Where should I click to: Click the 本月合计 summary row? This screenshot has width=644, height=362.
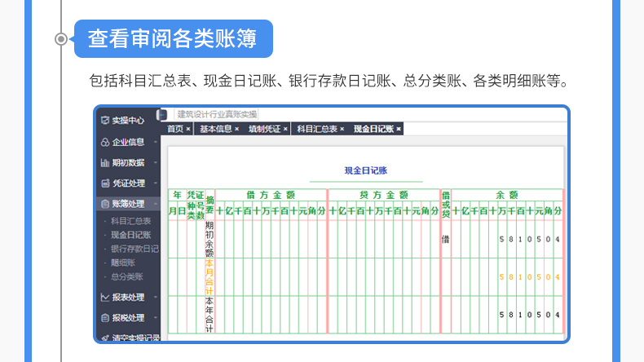(210, 277)
